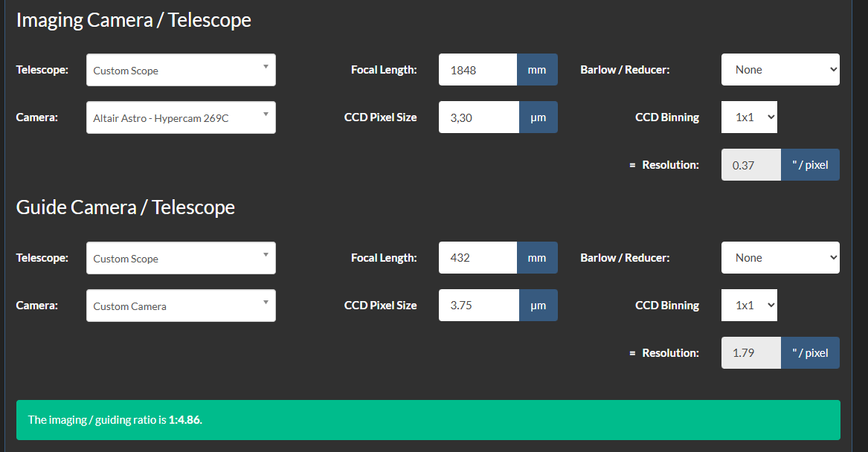Image resolution: width=868 pixels, height=452 pixels.
Task: Click the imaging Focal Length field showing 1848
Action: pyautogui.click(x=478, y=70)
